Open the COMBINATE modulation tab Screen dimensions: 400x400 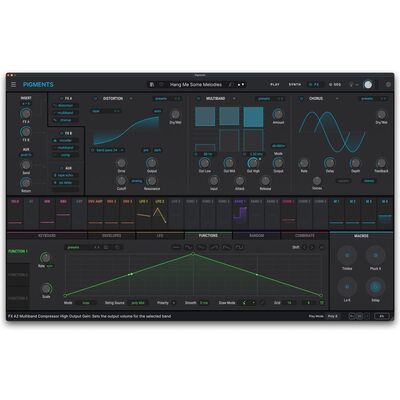click(305, 236)
